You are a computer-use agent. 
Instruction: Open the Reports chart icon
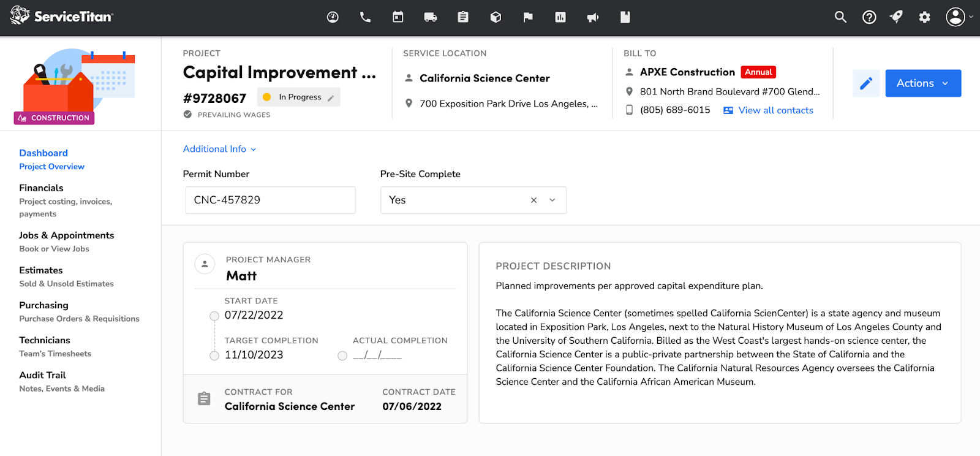pos(560,17)
